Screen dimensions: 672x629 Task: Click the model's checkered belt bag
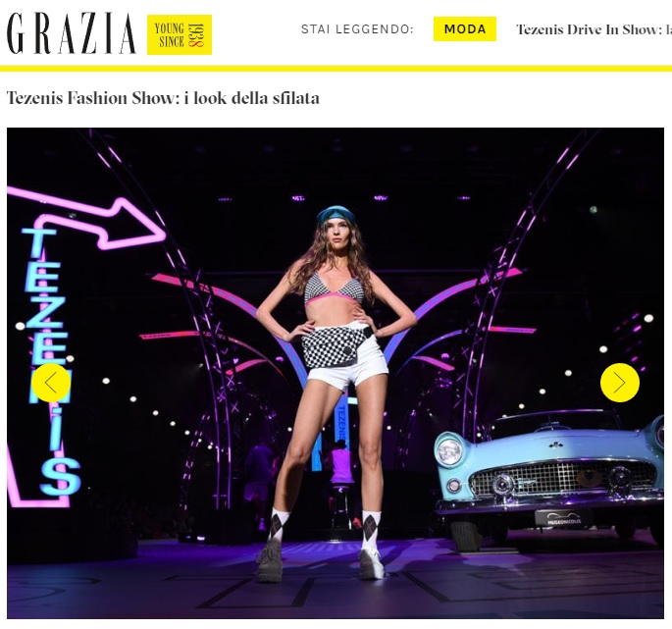point(333,346)
